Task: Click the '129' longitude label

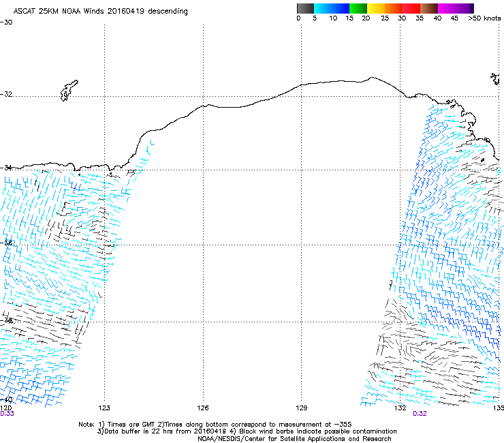Action: pyautogui.click(x=301, y=408)
